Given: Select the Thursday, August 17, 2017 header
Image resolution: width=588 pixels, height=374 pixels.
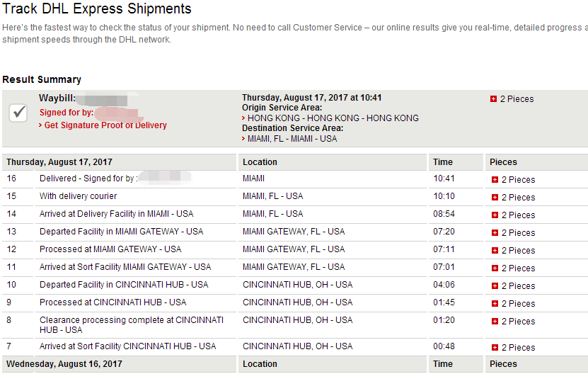Looking at the screenshot, I should point(59,162).
